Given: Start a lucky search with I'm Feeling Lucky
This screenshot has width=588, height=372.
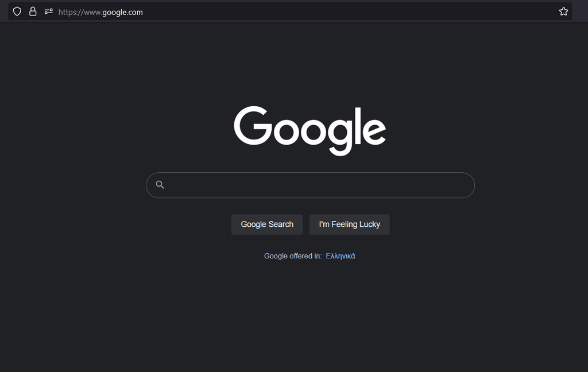Looking at the screenshot, I should click(x=349, y=224).
